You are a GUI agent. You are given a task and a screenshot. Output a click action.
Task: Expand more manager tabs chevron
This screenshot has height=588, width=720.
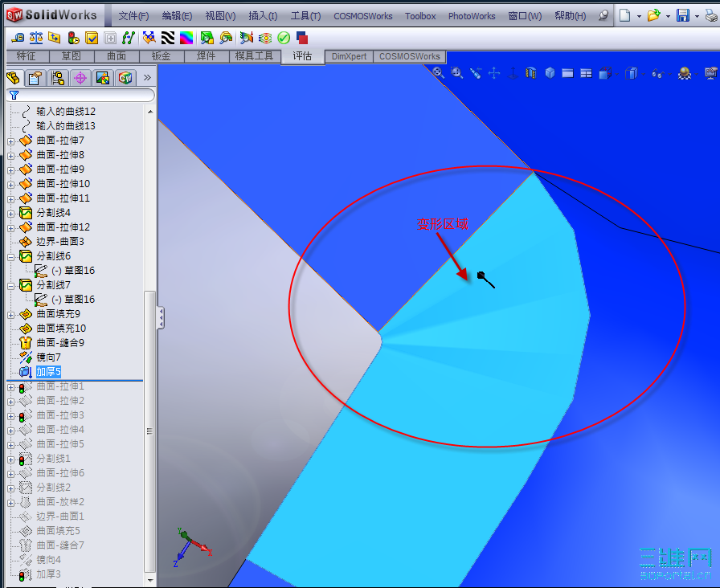pyautogui.click(x=147, y=78)
